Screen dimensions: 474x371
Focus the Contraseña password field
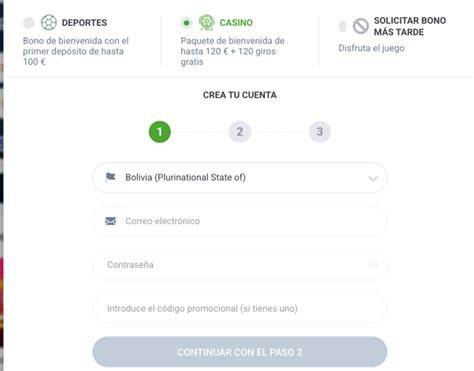pyautogui.click(x=240, y=265)
